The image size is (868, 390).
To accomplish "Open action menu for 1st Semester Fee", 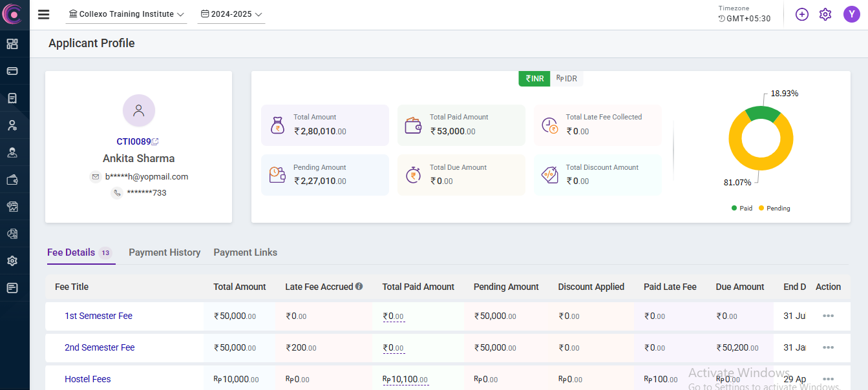I will 828,316.
